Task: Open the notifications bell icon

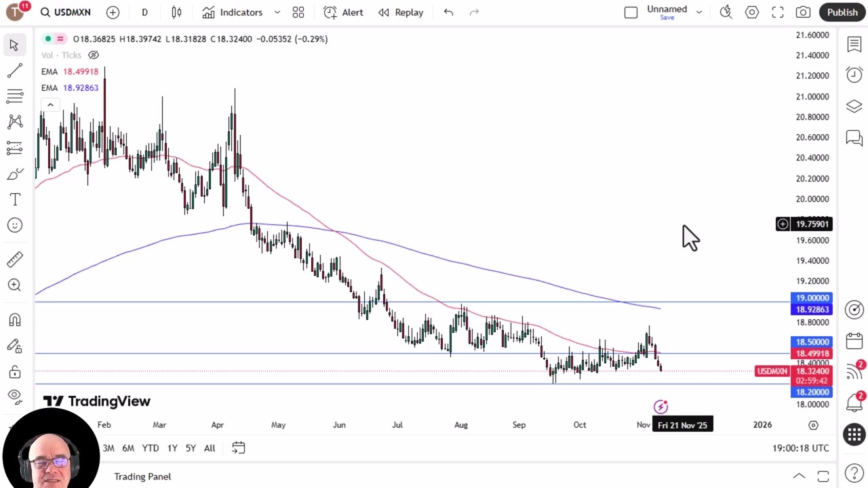Action: (x=854, y=403)
